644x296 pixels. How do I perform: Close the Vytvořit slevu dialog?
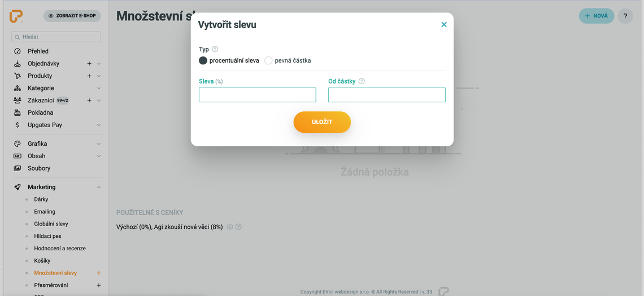point(444,24)
